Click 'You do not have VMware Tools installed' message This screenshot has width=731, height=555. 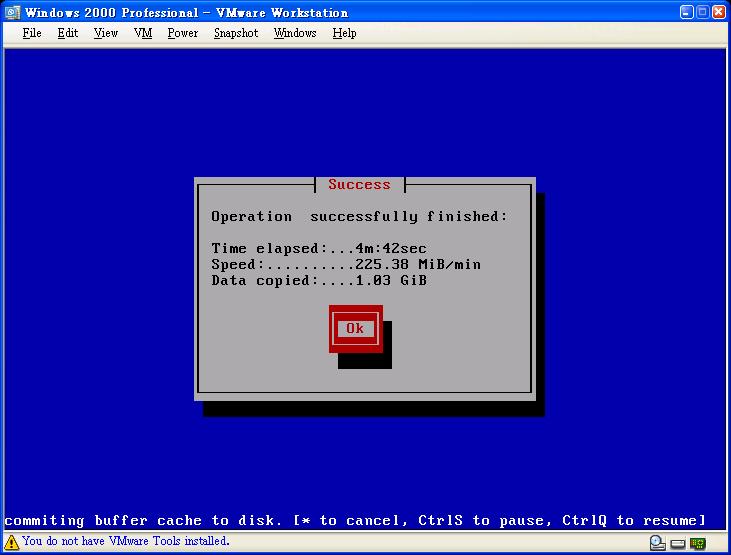coord(126,541)
